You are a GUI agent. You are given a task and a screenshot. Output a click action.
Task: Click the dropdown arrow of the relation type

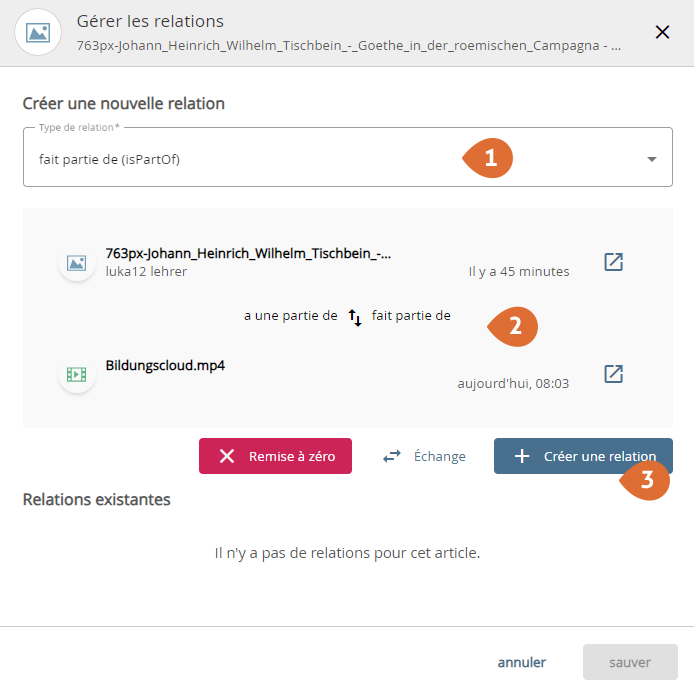(x=651, y=159)
